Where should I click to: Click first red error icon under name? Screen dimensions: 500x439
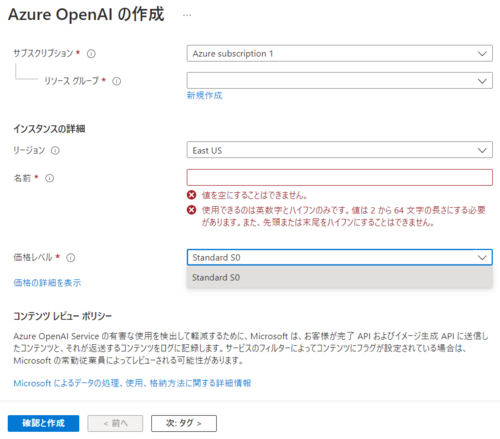(191, 195)
